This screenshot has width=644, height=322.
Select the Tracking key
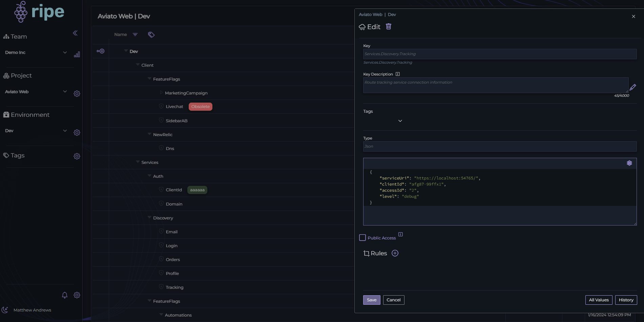(174, 287)
